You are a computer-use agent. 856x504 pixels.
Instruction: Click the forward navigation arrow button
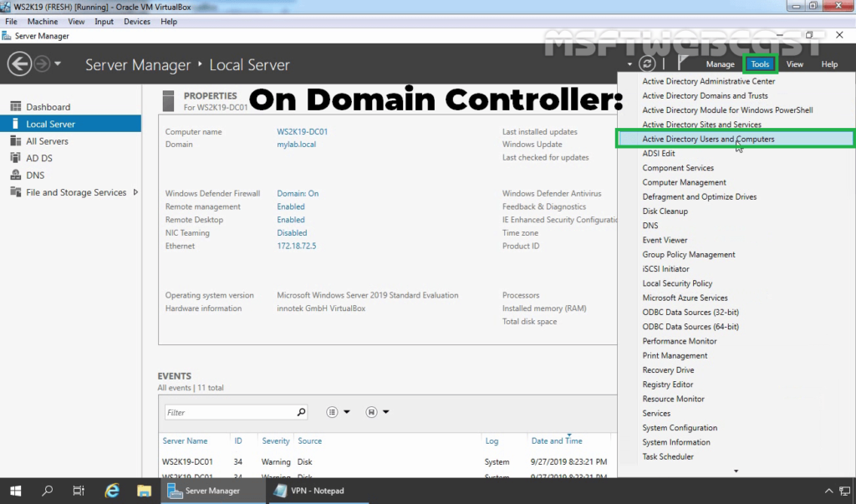[42, 64]
